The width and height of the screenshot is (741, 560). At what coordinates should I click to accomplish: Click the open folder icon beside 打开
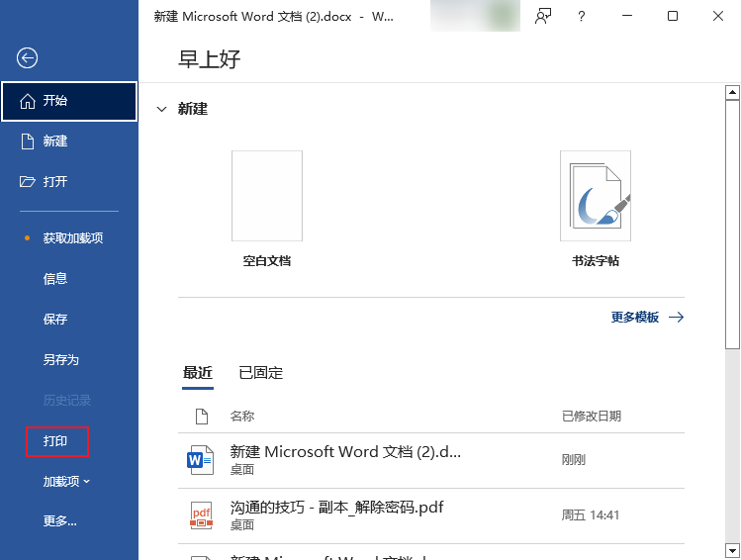[x=28, y=182]
